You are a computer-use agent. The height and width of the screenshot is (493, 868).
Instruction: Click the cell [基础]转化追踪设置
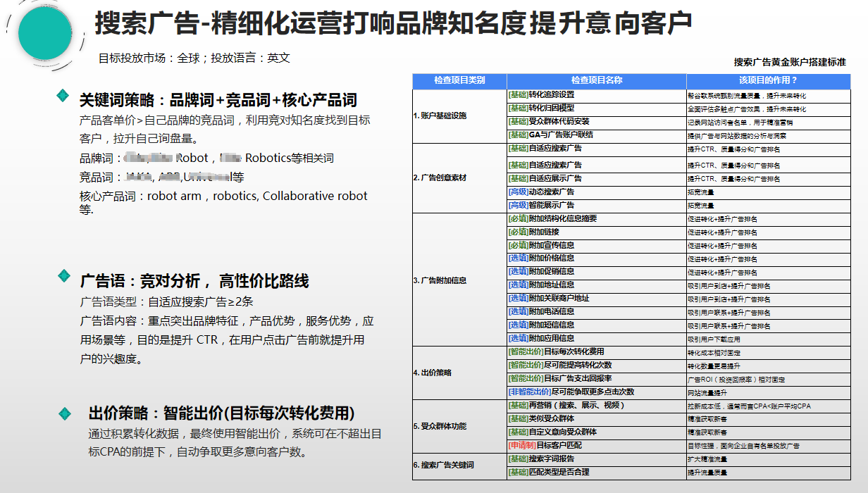597,95
